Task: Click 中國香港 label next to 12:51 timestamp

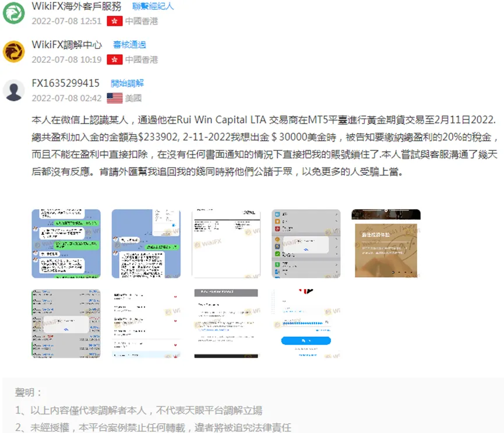Action: pyautogui.click(x=142, y=21)
